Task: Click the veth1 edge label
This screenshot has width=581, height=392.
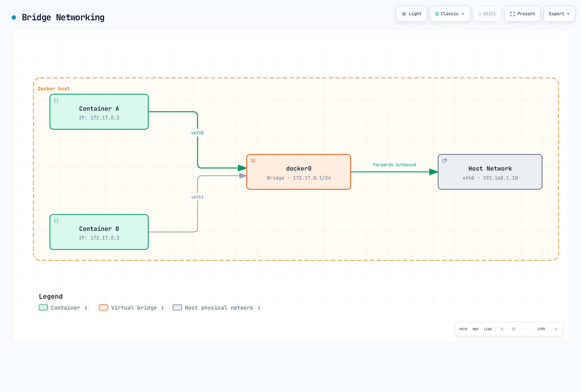Action: 198,197
